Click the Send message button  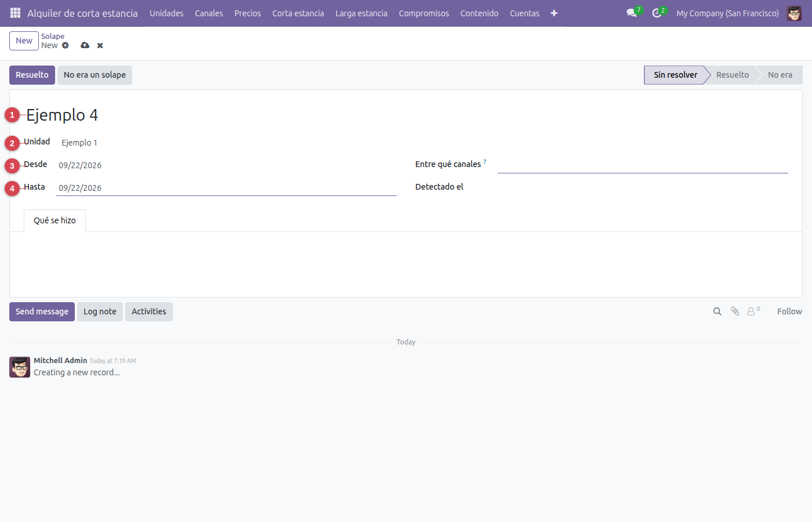(42, 311)
